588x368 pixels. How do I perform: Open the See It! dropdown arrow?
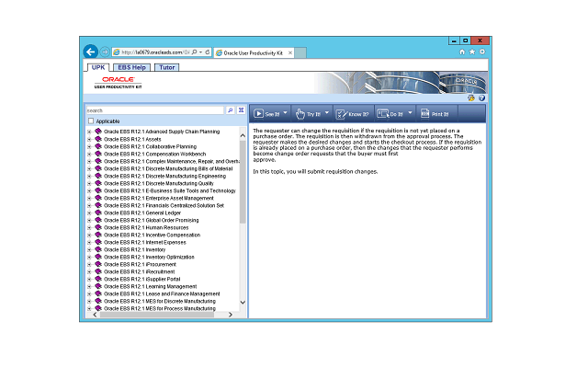(285, 114)
